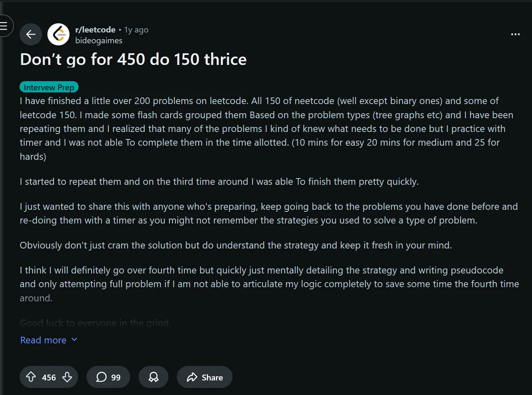Upvote the post
Screen dimensions: 532x395
pos(31,377)
